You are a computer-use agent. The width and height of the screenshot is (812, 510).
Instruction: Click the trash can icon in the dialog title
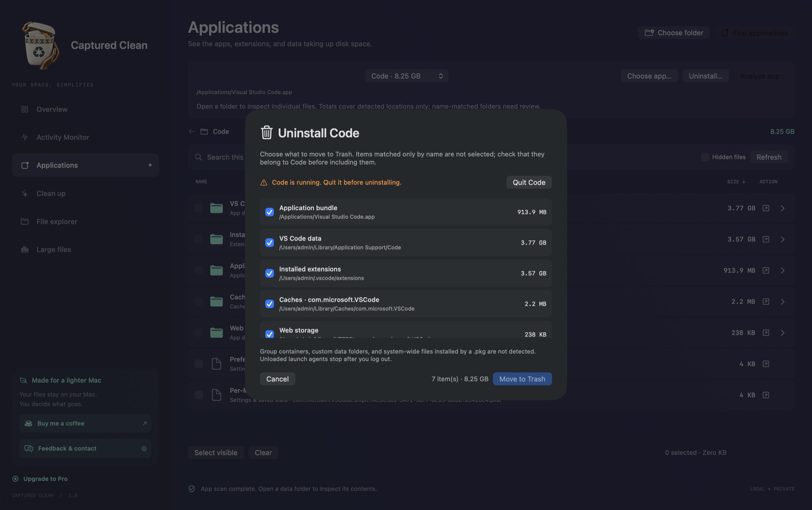click(267, 132)
